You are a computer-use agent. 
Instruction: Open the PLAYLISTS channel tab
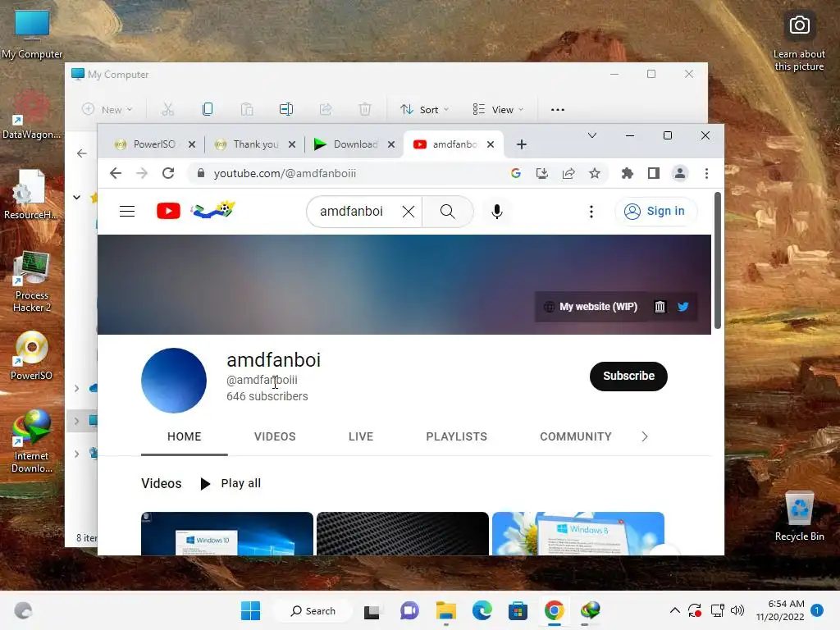pyautogui.click(x=456, y=436)
